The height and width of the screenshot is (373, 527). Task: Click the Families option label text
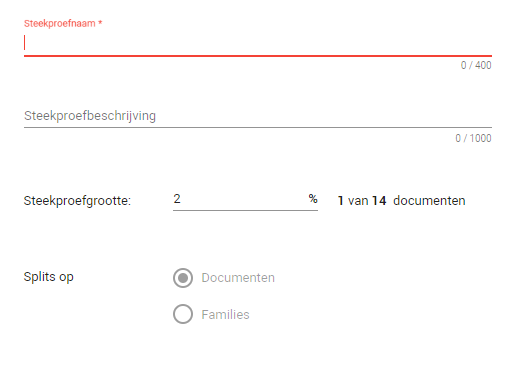[226, 315]
